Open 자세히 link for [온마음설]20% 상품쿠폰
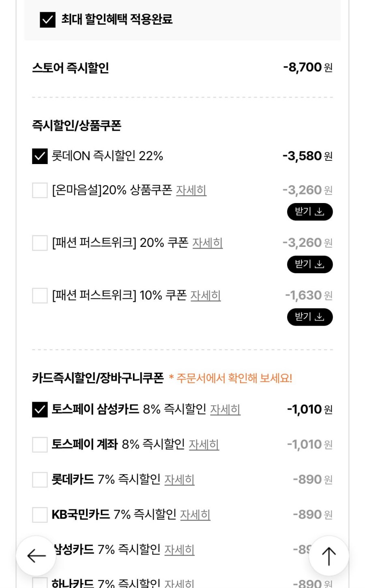The height and width of the screenshot is (588, 365). pos(191,190)
